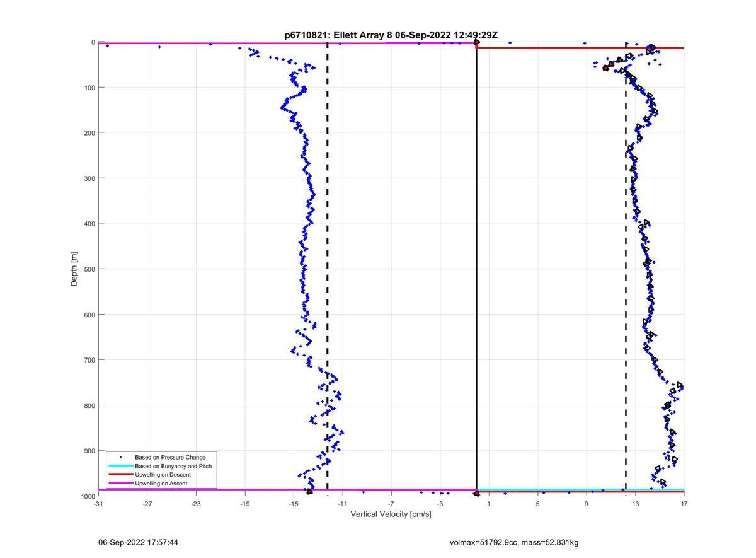The width and height of the screenshot is (756, 558).
Task: Click depth tick label '900'
Action: pyautogui.click(x=89, y=451)
